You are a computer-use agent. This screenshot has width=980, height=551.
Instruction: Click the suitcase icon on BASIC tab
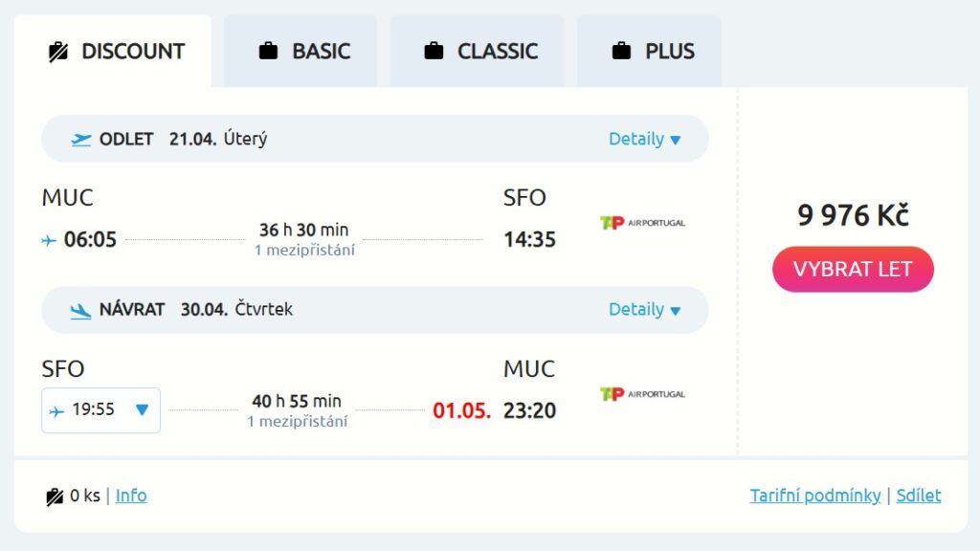tap(268, 52)
